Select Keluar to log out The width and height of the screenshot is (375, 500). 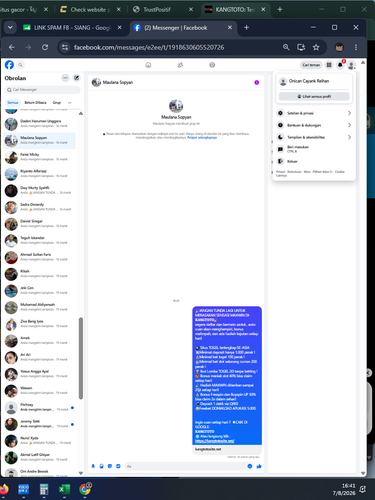[314, 161]
